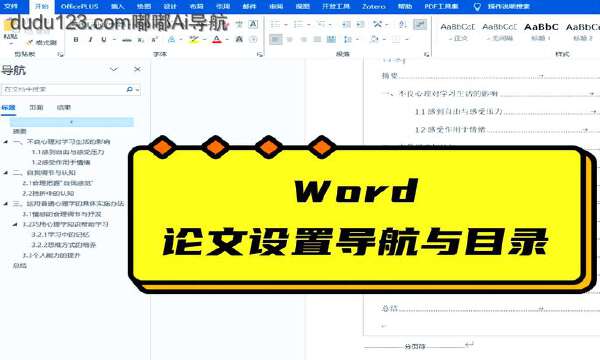
Task: Click the sort paragraph A-Z icon
Action: click(402, 24)
